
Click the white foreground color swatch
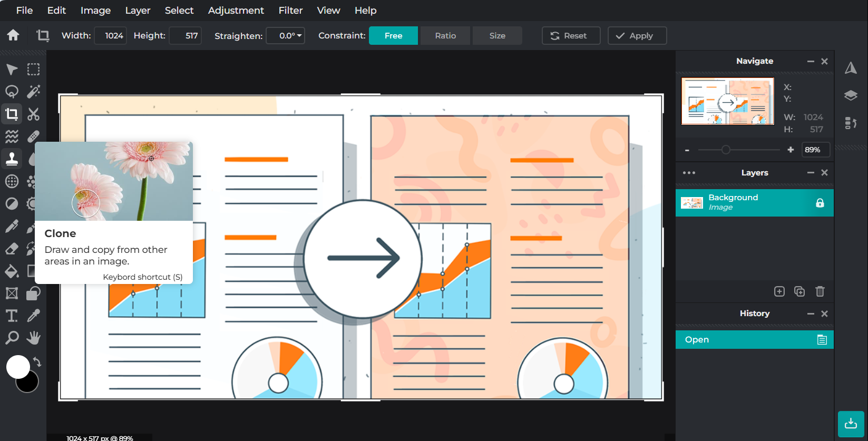click(17, 367)
